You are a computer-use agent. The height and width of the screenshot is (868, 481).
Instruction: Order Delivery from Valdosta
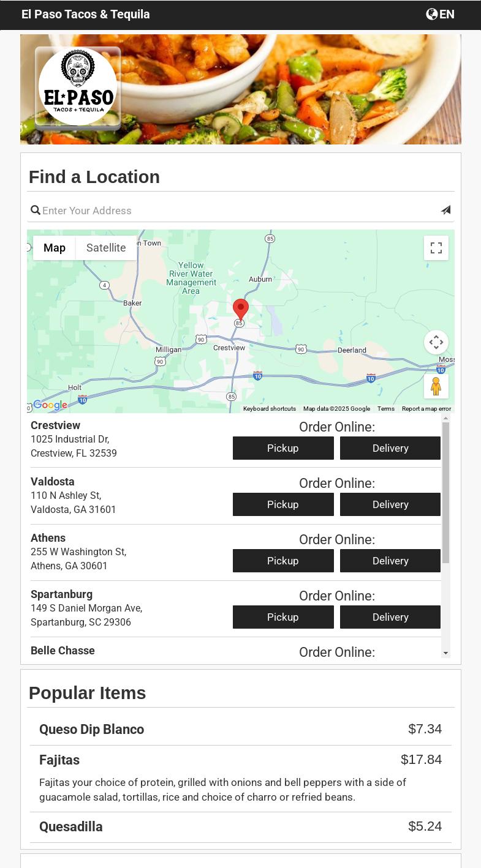tap(390, 504)
